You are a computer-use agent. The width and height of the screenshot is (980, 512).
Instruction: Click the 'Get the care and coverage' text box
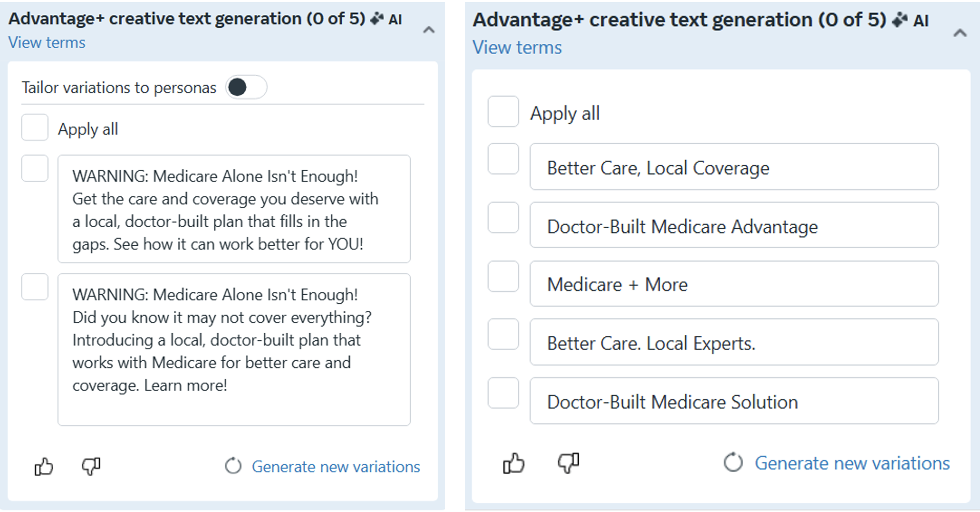tap(234, 209)
